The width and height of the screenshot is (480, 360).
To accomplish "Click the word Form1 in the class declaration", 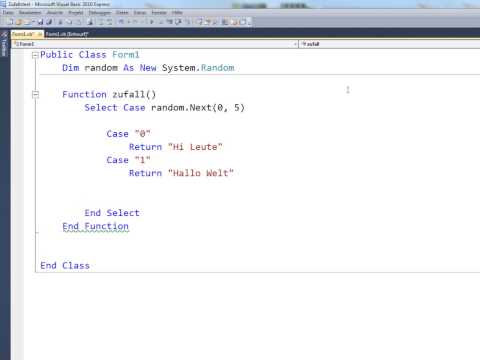I will point(126,55).
